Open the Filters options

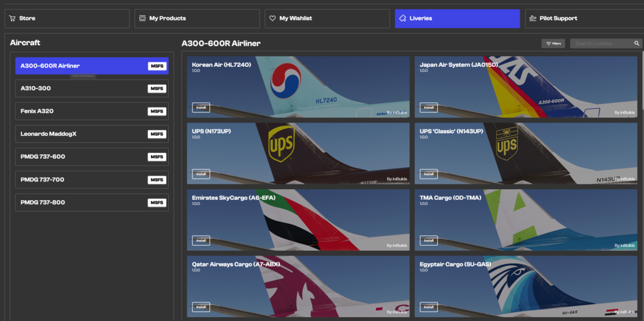click(553, 44)
